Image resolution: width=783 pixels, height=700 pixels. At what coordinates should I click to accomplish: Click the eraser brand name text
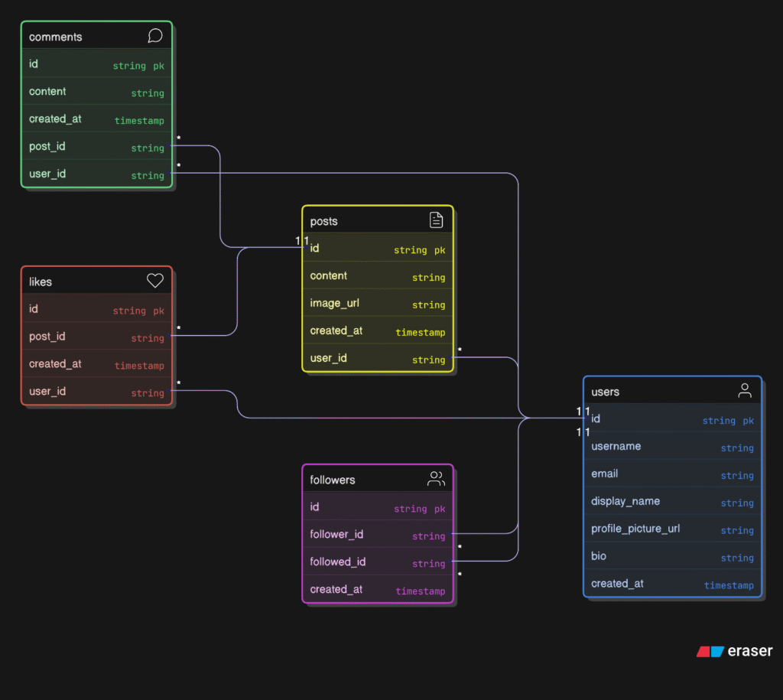click(x=750, y=651)
